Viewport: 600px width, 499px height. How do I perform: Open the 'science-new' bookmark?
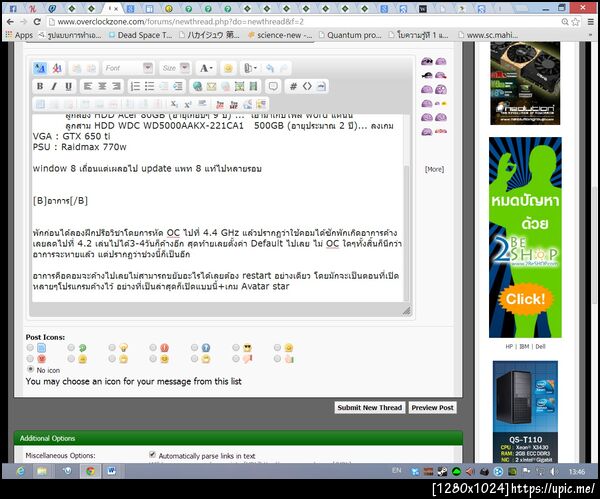point(280,35)
